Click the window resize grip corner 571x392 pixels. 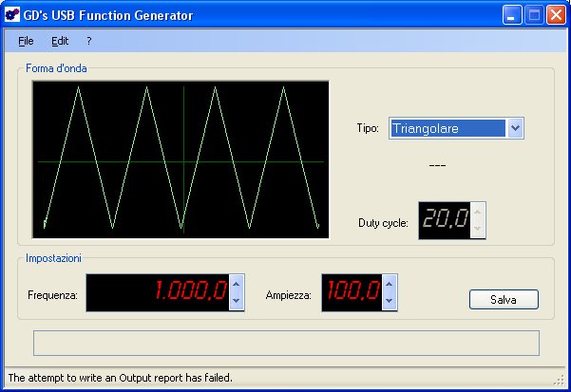(560, 382)
